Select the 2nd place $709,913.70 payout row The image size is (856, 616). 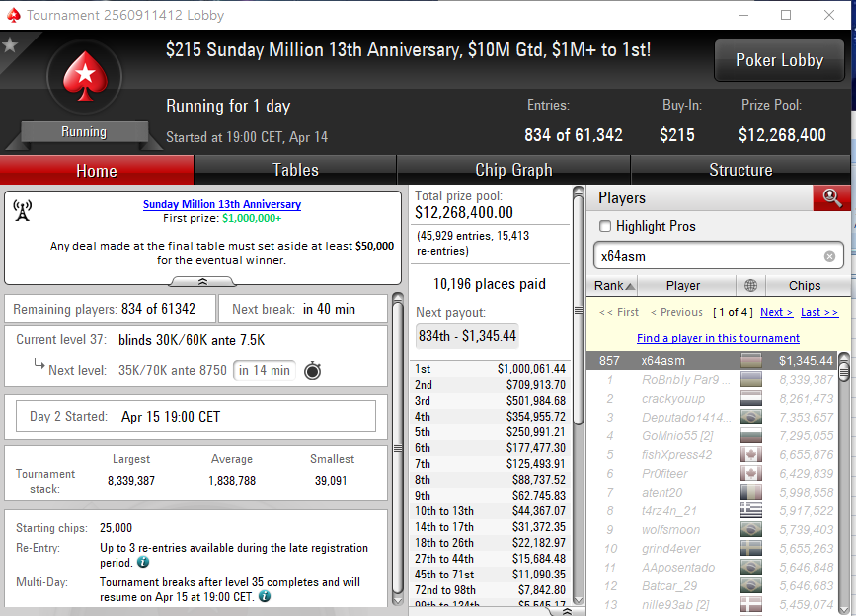tap(490, 385)
